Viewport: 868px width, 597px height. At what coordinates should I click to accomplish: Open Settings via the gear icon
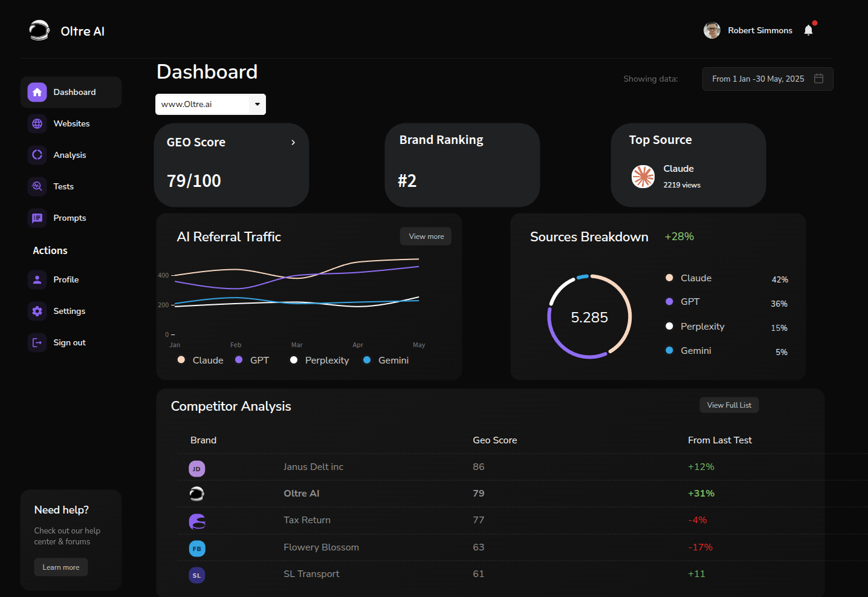37,311
